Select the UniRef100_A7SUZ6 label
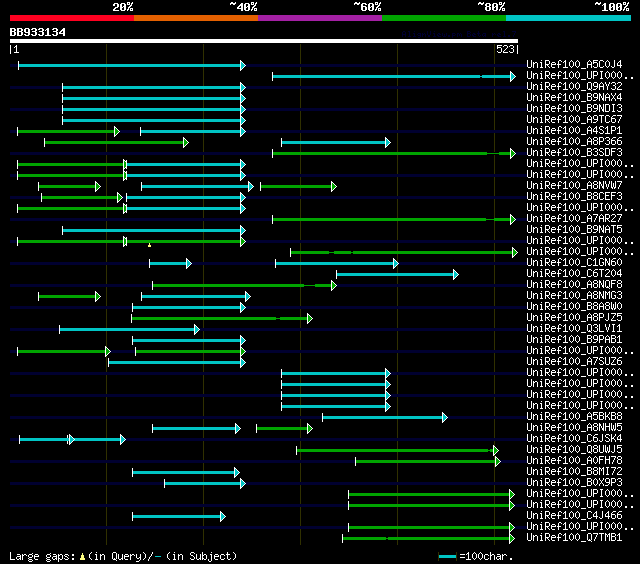 click(x=574, y=362)
